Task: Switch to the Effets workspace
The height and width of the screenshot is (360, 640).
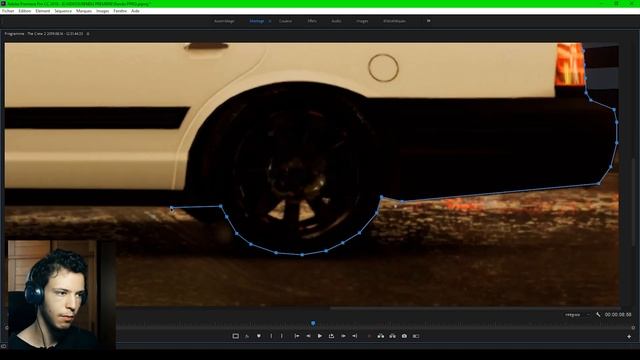Action: click(312, 21)
